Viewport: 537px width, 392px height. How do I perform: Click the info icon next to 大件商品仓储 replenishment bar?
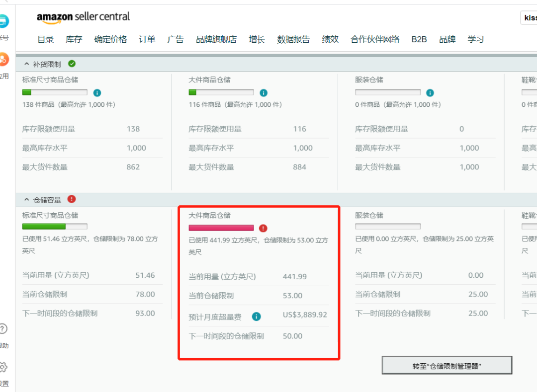(x=264, y=92)
